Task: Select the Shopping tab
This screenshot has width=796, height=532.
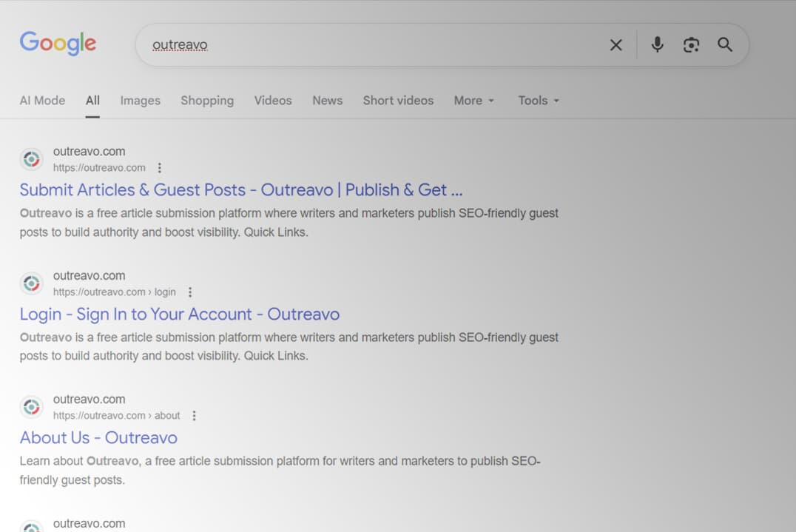Action: pos(207,101)
